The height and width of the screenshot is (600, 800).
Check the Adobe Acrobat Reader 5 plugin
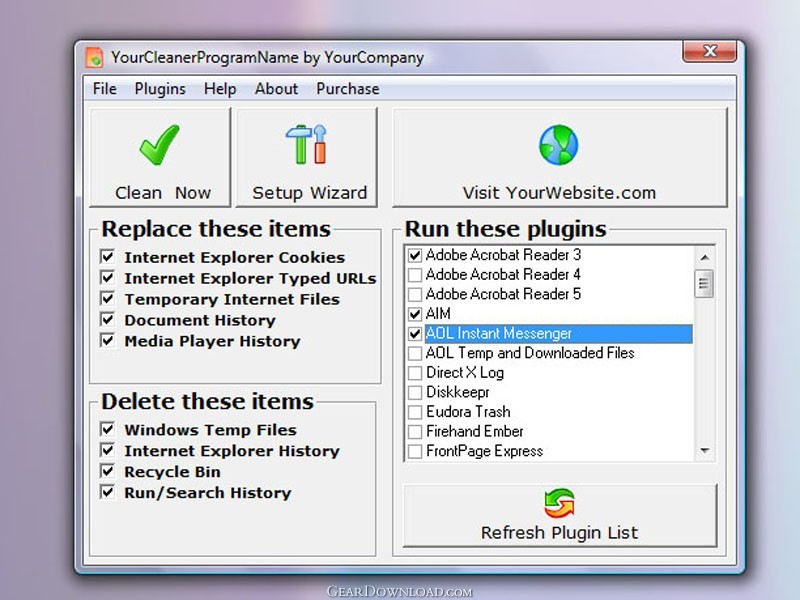click(x=415, y=294)
